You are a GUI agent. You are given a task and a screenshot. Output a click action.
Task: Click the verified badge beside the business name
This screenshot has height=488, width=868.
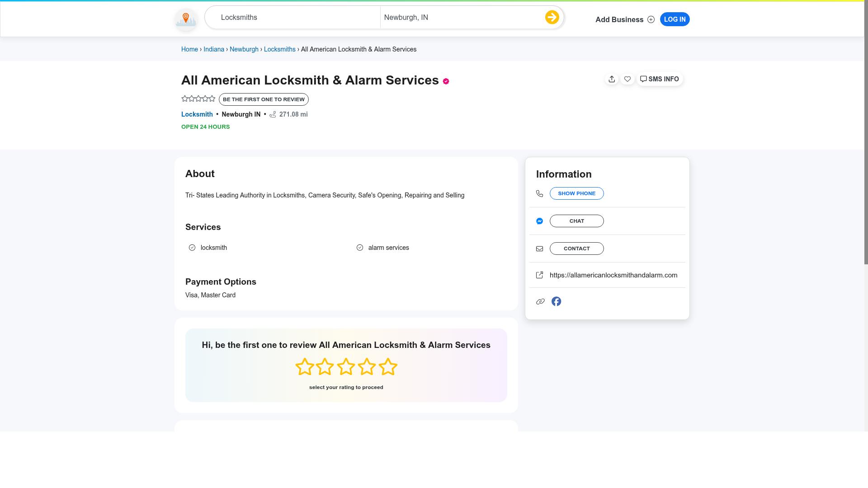pos(446,81)
